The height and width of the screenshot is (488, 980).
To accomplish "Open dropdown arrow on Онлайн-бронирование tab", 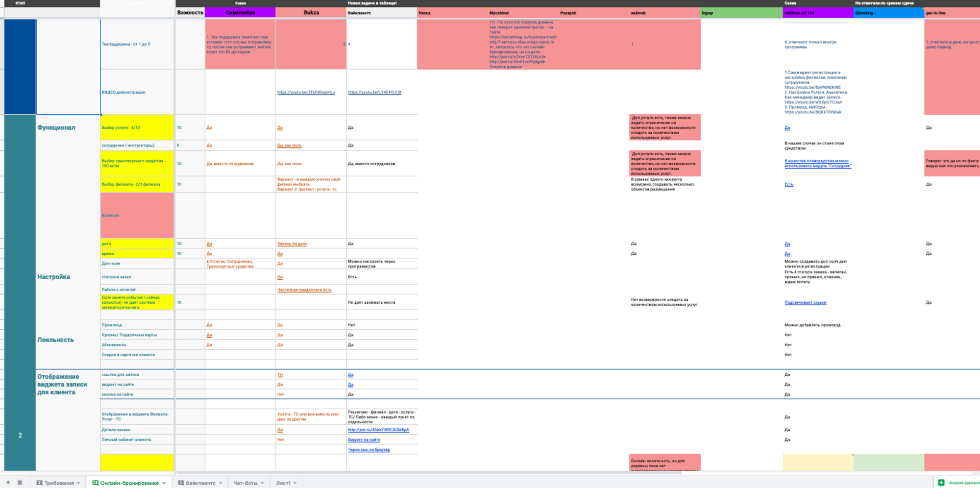I will 164,484.
